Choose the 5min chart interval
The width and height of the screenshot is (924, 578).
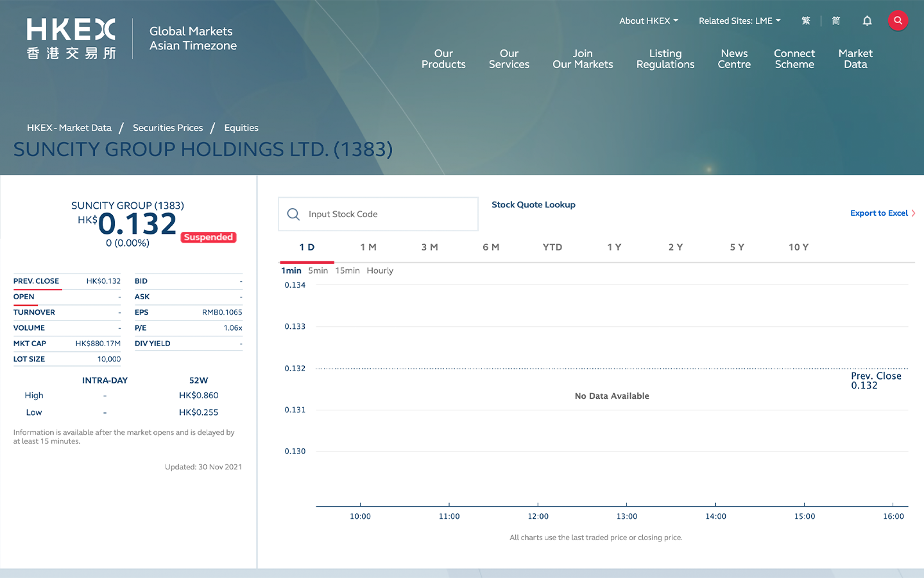pos(318,270)
